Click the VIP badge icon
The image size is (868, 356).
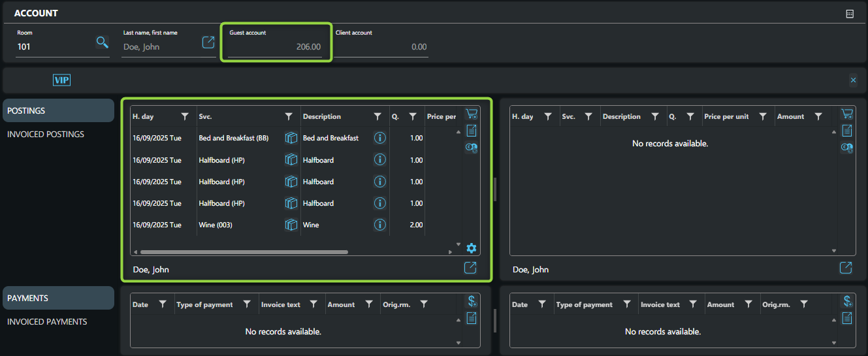pos(61,80)
